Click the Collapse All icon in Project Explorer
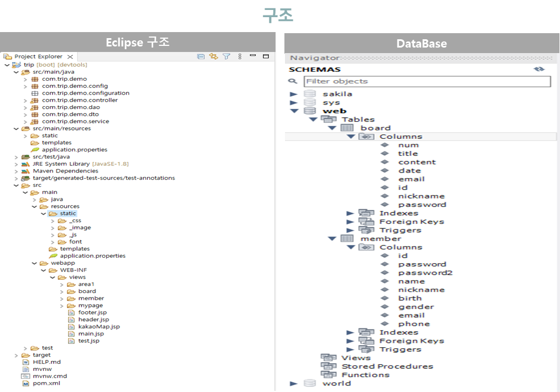The width and height of the screenshot is (560, 392). (201, 56)
